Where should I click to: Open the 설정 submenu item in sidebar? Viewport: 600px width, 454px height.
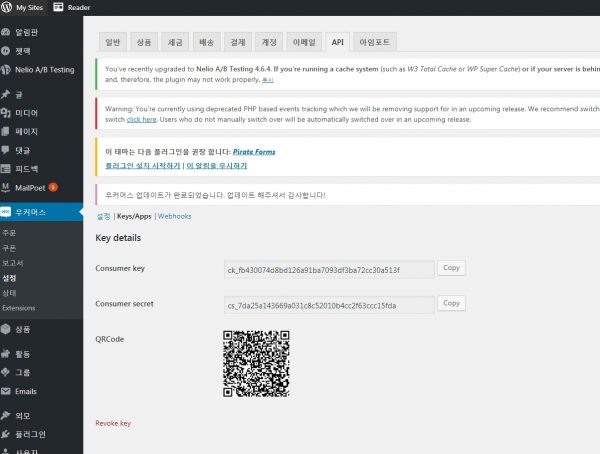pos(9,278)
